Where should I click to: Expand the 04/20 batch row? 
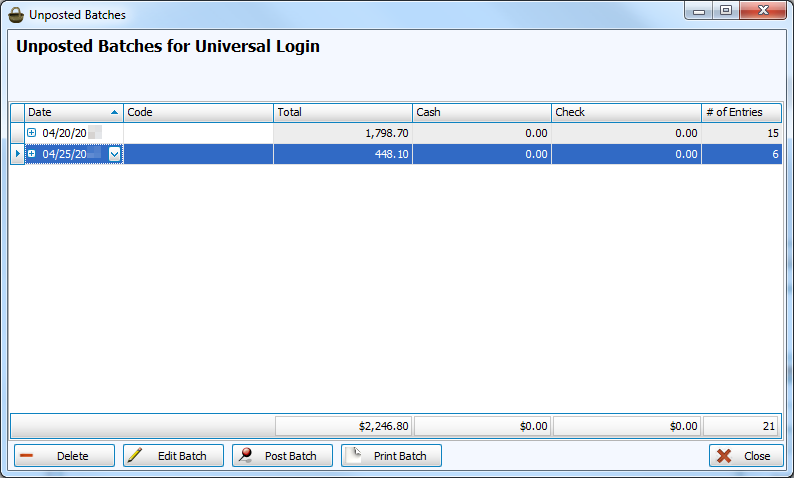pos(31,133)
